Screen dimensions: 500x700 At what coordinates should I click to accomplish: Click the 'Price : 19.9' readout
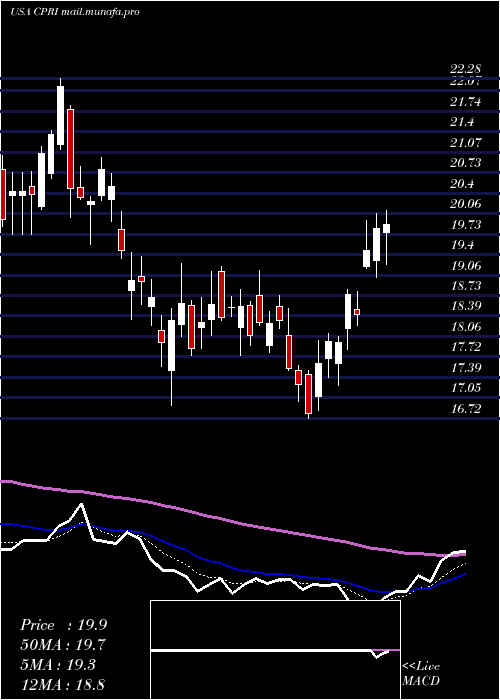click(x=63, y=625)
